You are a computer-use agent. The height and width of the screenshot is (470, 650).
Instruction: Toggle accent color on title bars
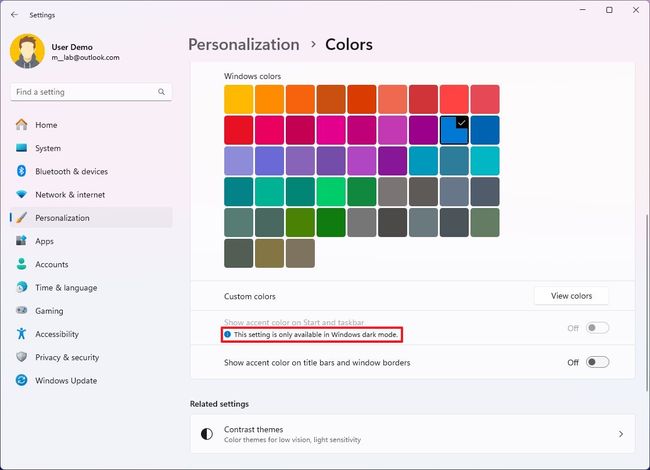(597, 362)
